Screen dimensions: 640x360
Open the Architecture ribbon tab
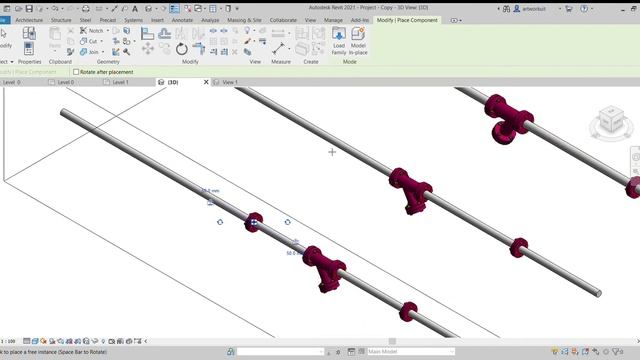click(x=29, y=20)
